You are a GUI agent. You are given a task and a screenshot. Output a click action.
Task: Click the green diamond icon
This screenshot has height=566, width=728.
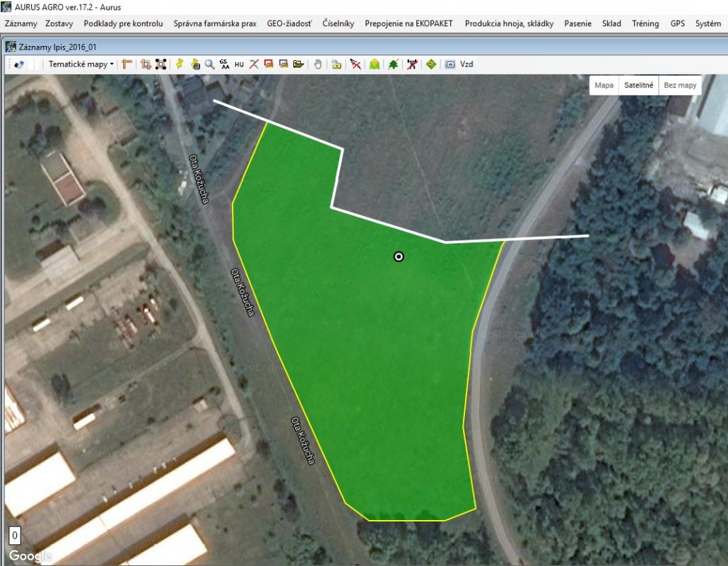(431, 64)
